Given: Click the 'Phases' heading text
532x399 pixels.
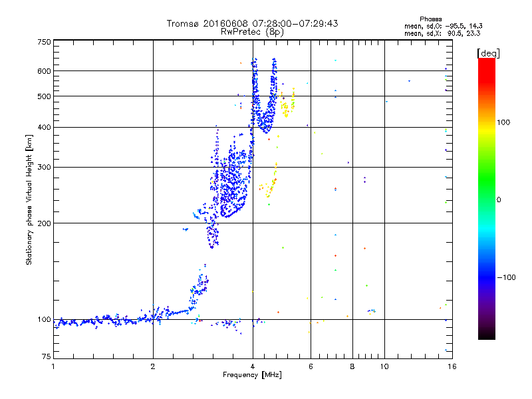Looking at the screenshot, I should click(x=430, y=19).
